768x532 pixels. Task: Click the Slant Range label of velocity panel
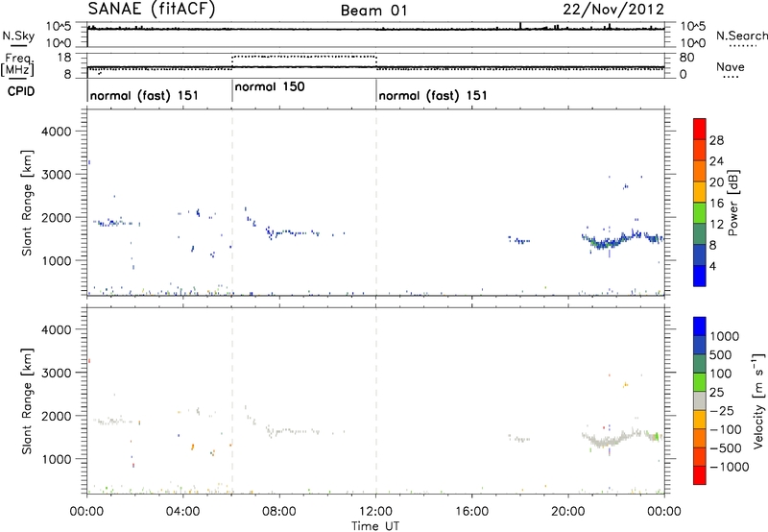coord(27,401)
